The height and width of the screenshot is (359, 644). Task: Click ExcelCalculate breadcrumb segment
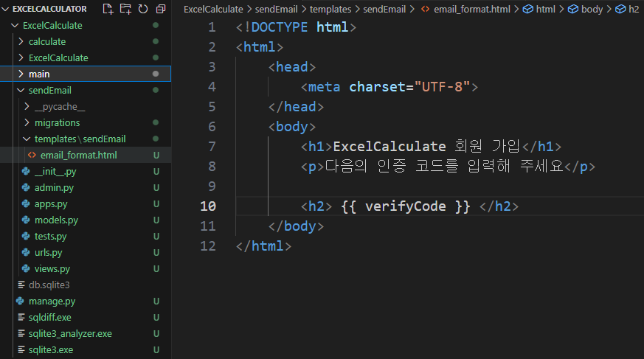[213, 9]
